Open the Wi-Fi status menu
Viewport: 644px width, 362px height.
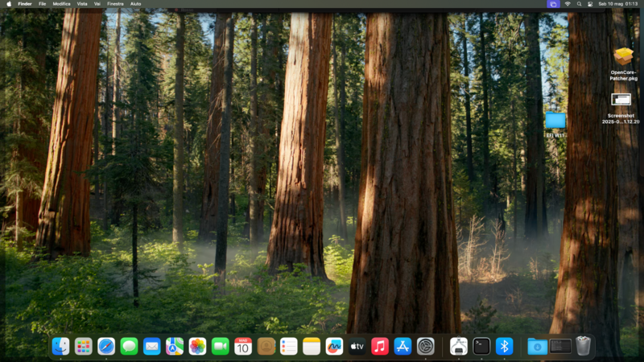(567, 4)
